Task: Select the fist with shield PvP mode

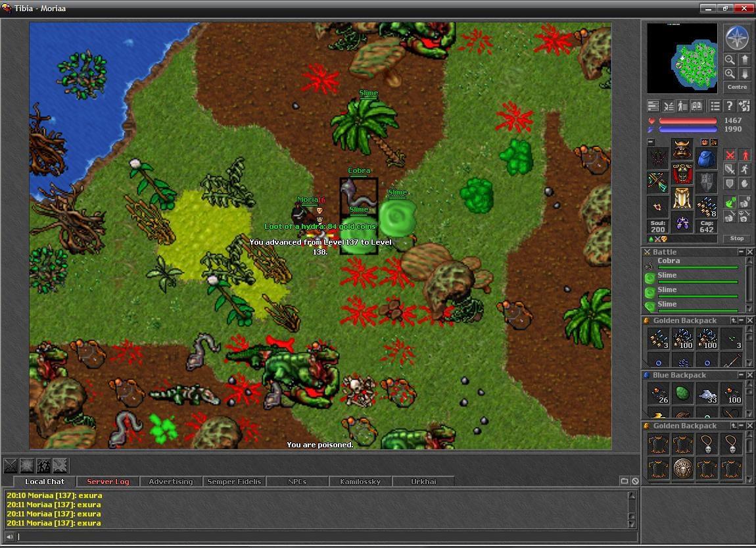Action: point(745,202)
